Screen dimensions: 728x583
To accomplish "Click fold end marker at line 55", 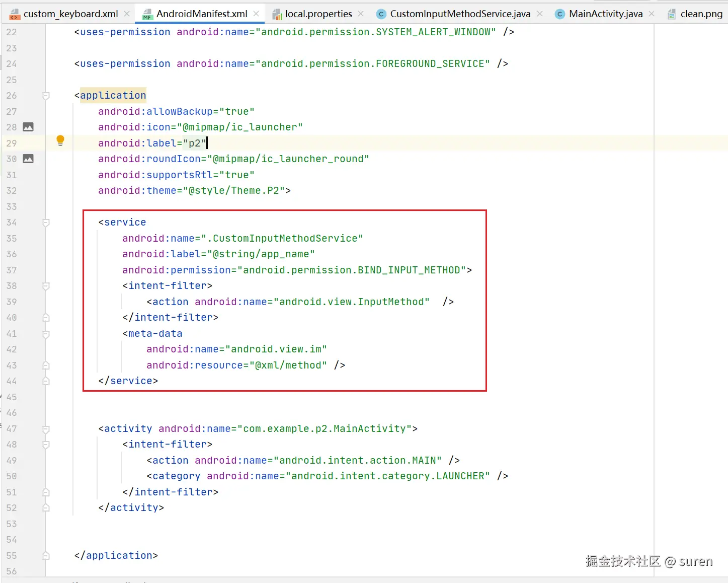I will coord(46,556).
